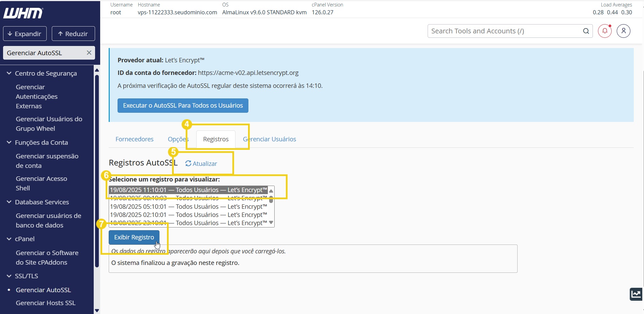This screenshot has width=644, height=314.
Task: Click Reduzir to collapse all menus
Action: pos(73,34)
